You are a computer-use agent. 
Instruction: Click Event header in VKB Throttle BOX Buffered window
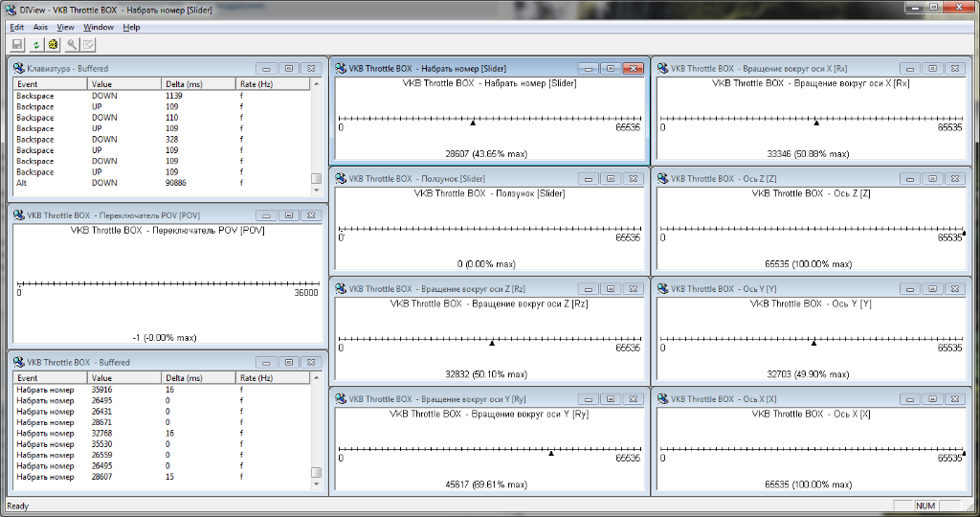(51, 377)
